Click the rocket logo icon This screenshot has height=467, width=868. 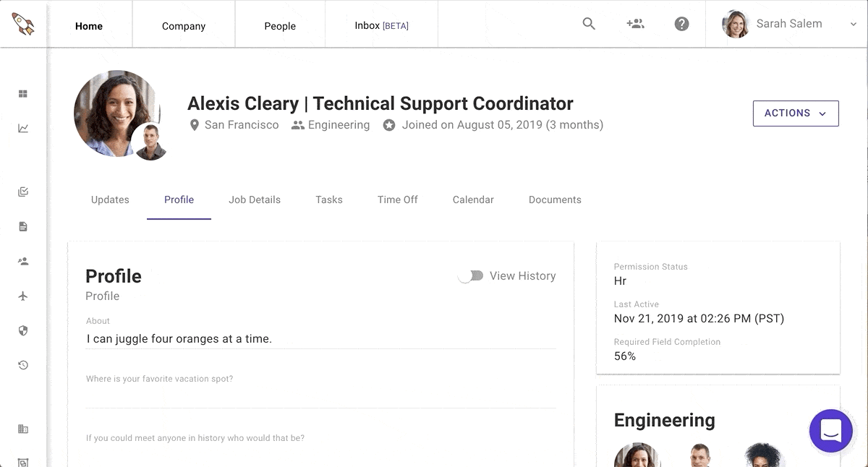pos(23,24)
